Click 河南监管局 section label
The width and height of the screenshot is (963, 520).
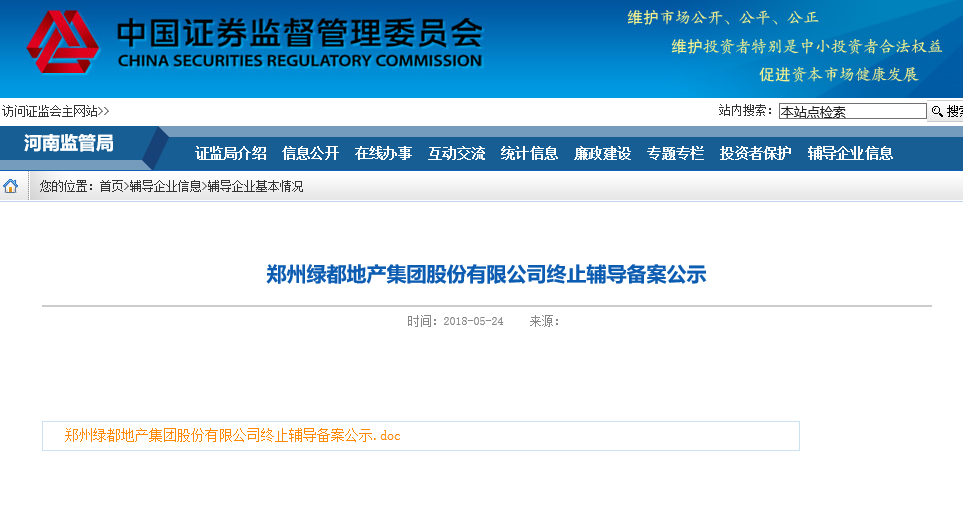point(69,143)
